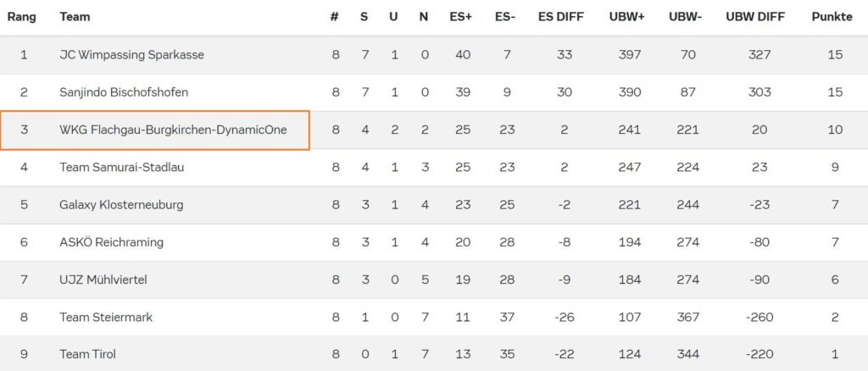Select JC Wimpassing Sparkasse team name

pyautogui.click(x=131, y=55)
